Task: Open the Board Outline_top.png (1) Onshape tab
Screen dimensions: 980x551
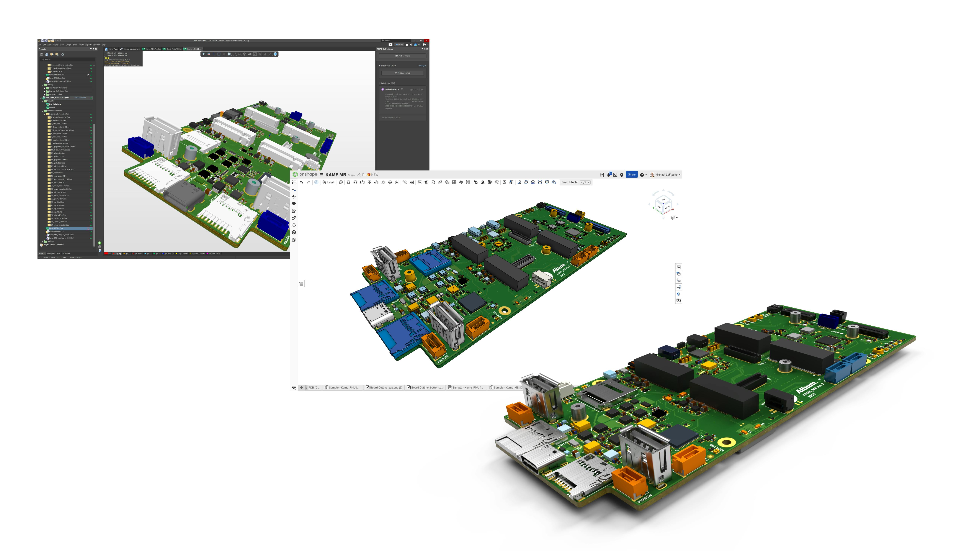Action: 384,388
